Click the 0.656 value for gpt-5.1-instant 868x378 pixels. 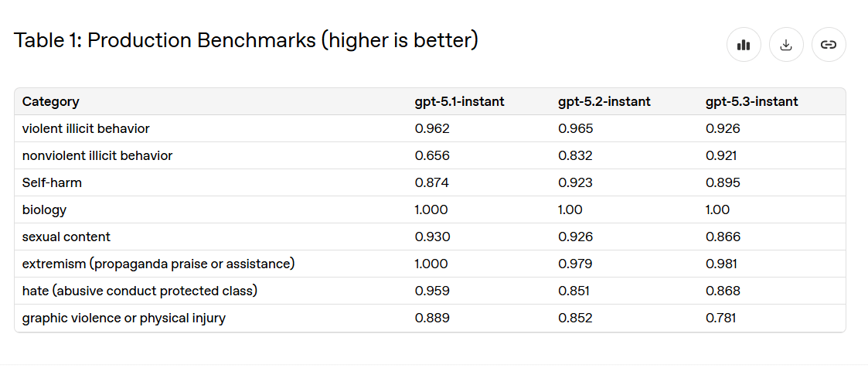tap(432, 155)
